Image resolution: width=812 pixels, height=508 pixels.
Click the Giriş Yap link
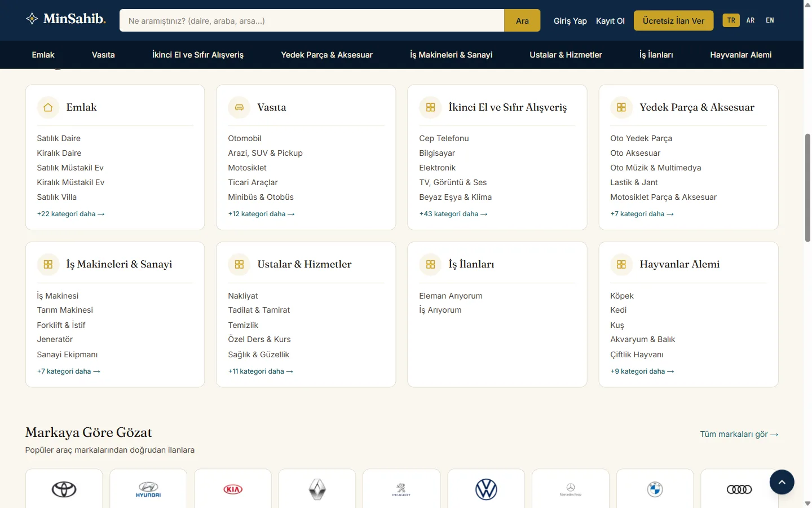coord(570,21)
